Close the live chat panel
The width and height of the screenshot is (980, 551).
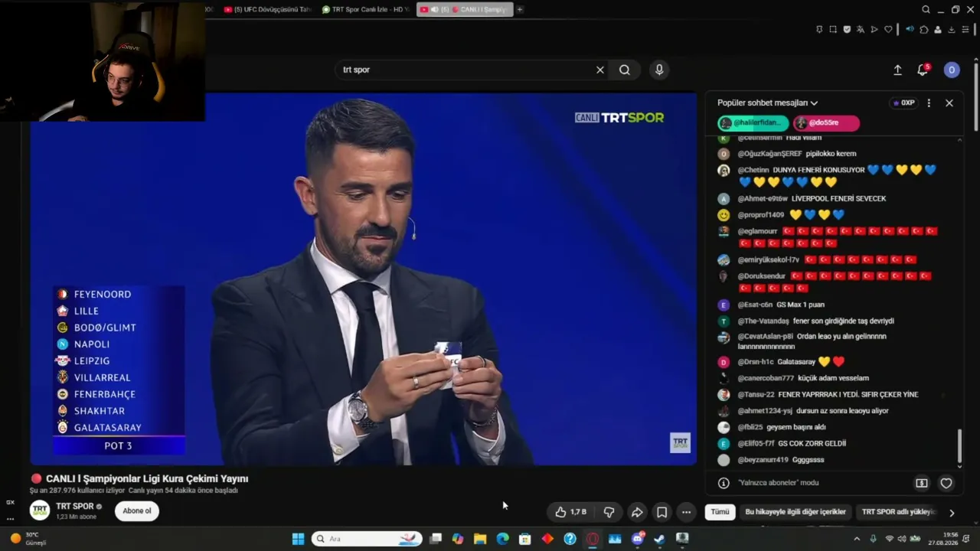click(x=949, y=103)
